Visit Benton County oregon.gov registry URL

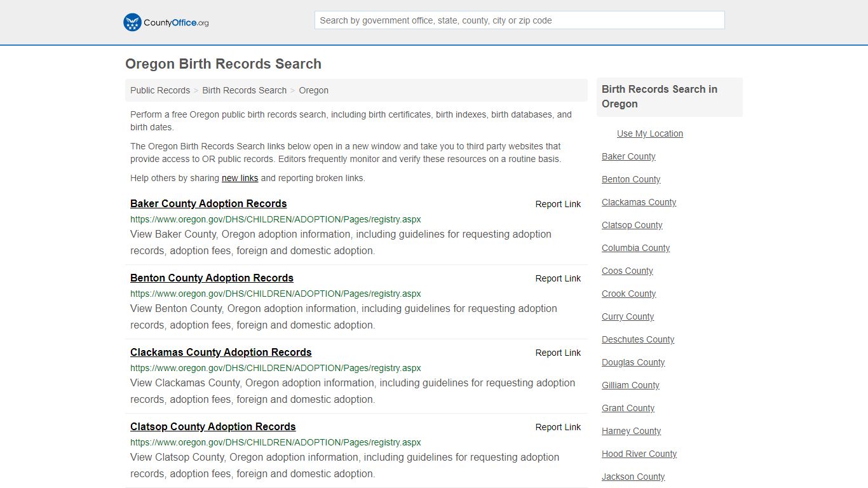point(276,294)
